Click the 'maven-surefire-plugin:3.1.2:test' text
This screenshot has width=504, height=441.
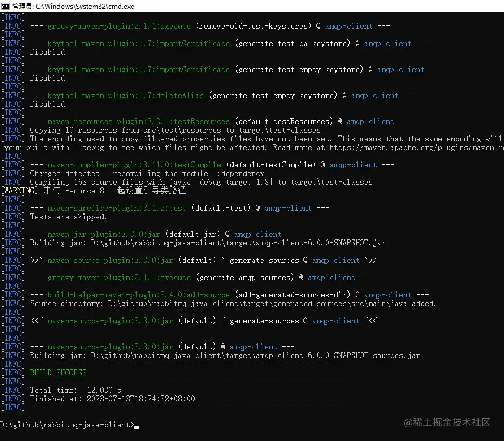(x=117, y=208)
